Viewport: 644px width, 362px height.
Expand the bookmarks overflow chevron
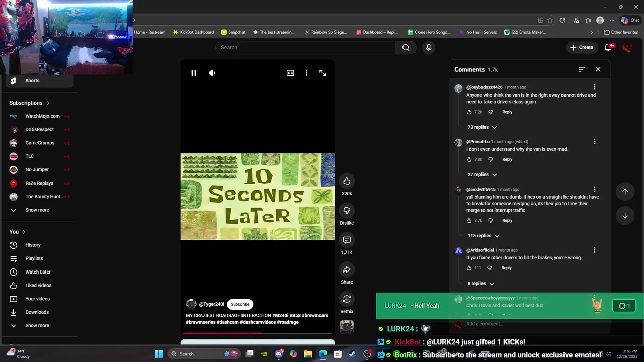pyautogui.click(x=592, y=32)
